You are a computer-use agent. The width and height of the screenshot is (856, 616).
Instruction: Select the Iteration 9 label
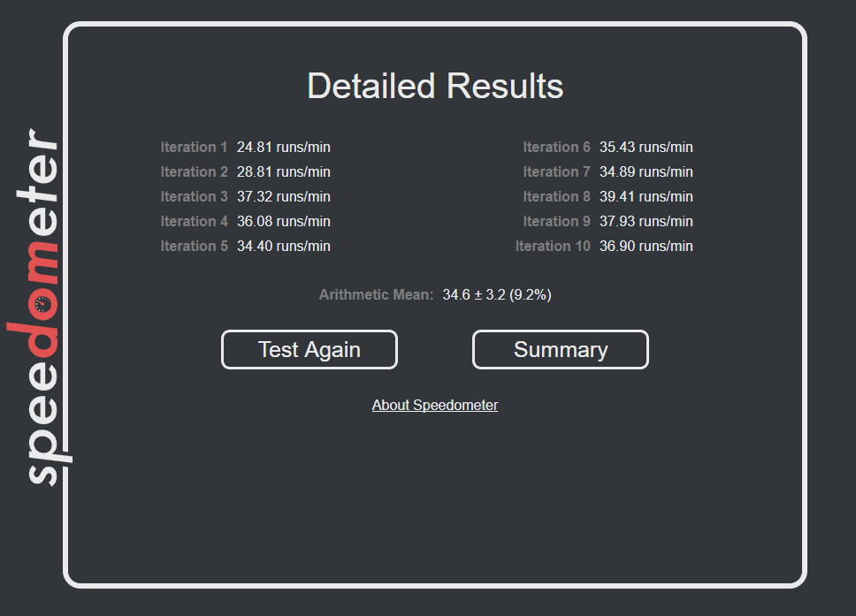coord(556,222)
